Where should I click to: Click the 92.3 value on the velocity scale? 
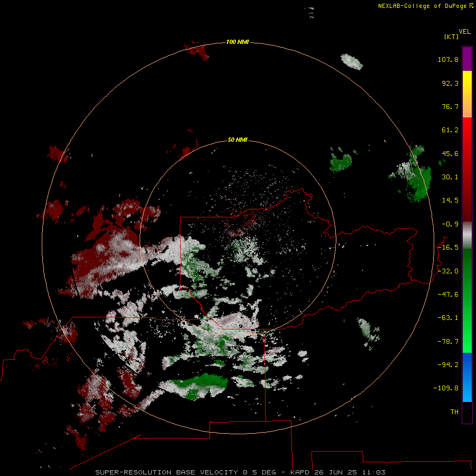[450, 83]
